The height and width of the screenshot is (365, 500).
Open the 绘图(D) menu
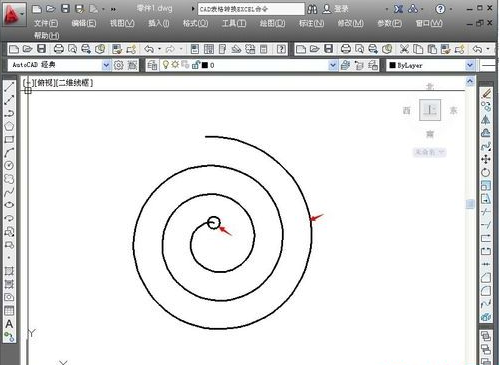point(273,23)
